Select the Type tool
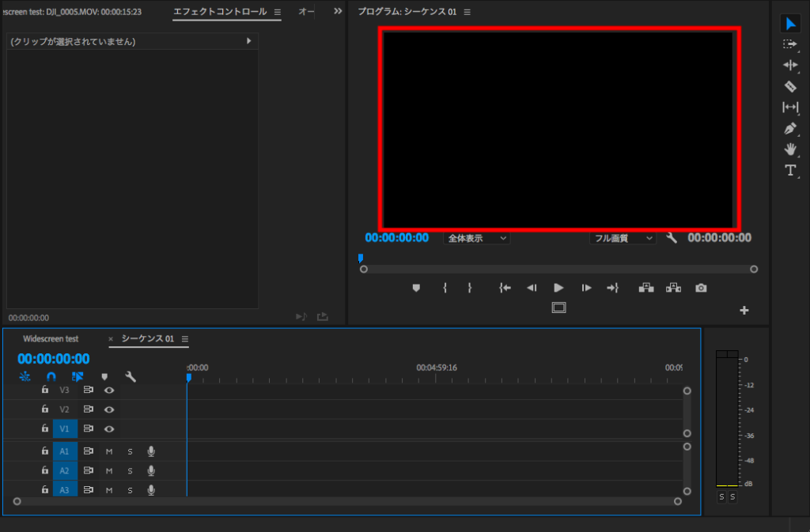This screenshot has height=532, width=810. pyautogui.click(x=789, y=170)
